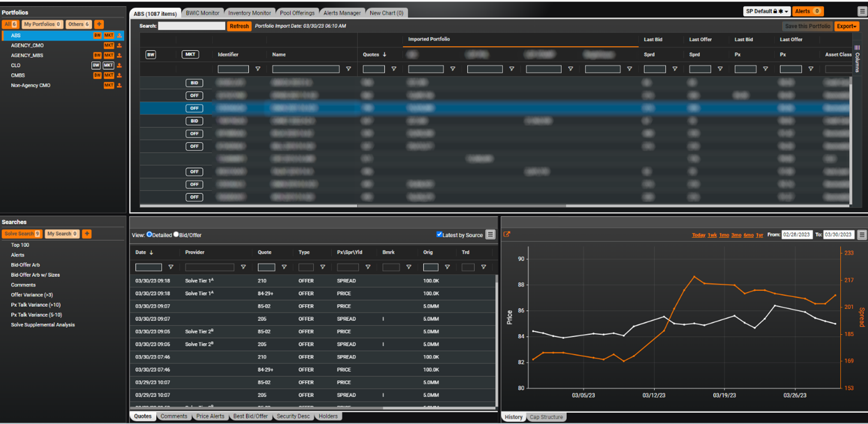Image resolution: width=868 pixels, height=424 pixels.
Task: Click filter icon for Px\Spr\Yld column
Action: coord(368,267)
